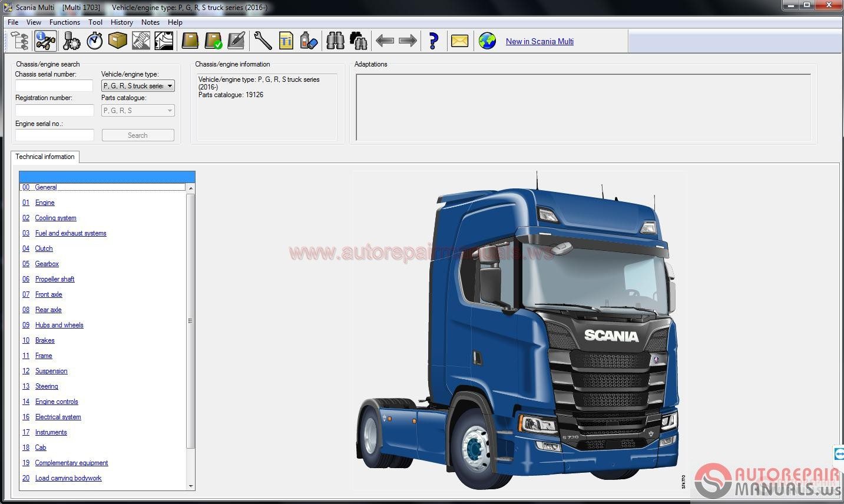
Task: Open the New in Scania Multi link
Action: (x=540, y=41)
